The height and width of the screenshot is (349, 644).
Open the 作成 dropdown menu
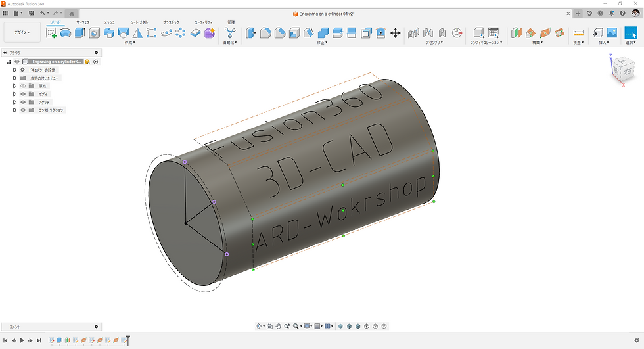click(x=130, y=43)
